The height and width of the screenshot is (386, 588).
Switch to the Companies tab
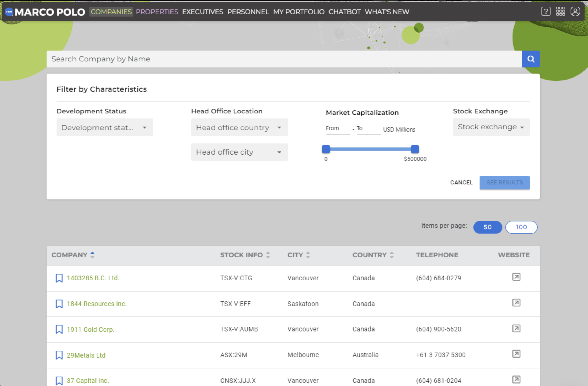(111, 12)
